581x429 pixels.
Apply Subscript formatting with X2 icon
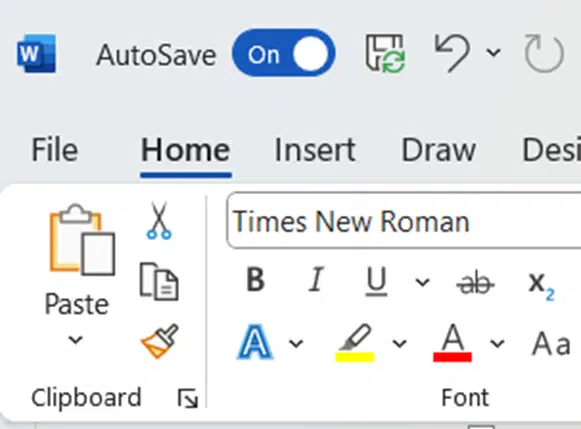(541, 286)
